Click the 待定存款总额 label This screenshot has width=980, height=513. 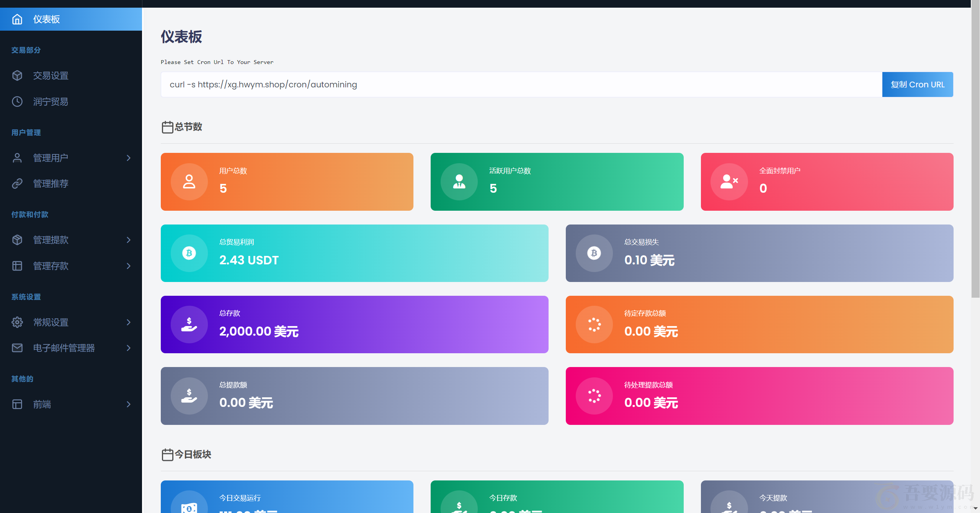click(x=645, y=313)
